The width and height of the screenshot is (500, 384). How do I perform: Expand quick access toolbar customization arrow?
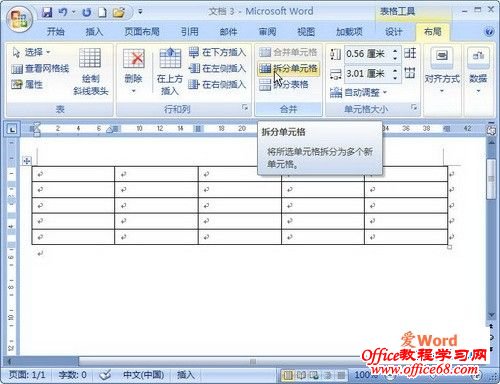pos(140,12)
